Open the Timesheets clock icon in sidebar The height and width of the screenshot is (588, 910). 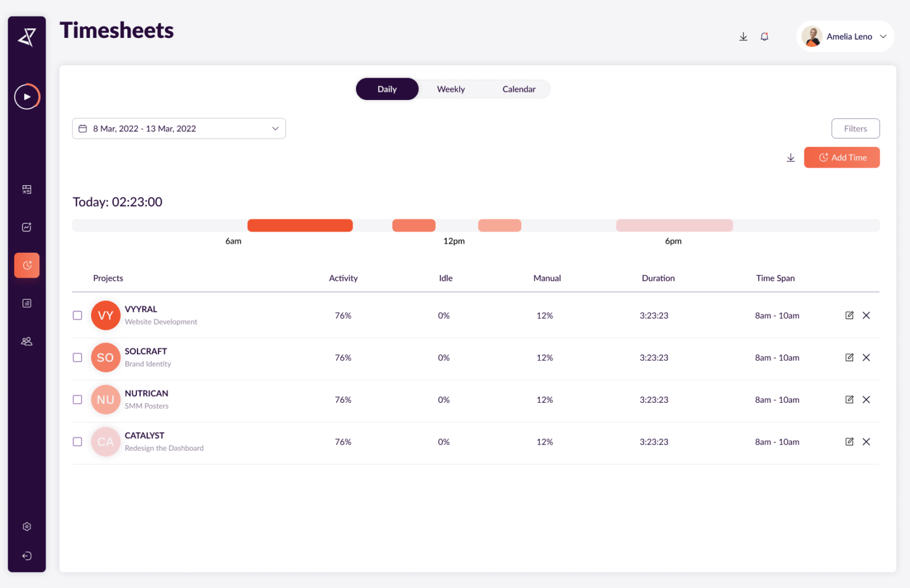click(27, 265)
